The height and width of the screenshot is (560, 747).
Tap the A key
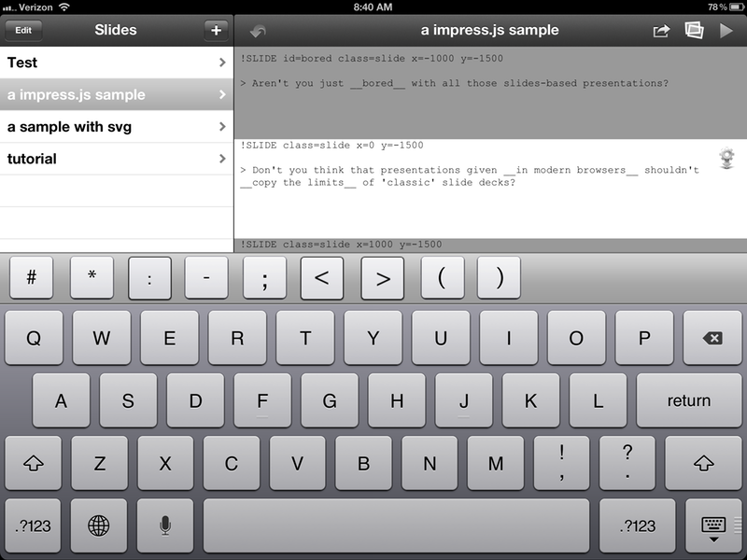point(61,400)
